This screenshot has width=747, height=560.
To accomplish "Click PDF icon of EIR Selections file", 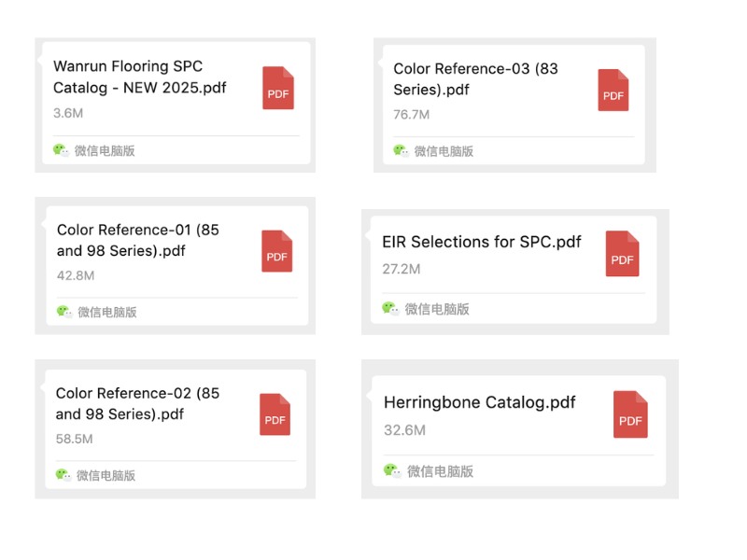I will coord(623,254).
